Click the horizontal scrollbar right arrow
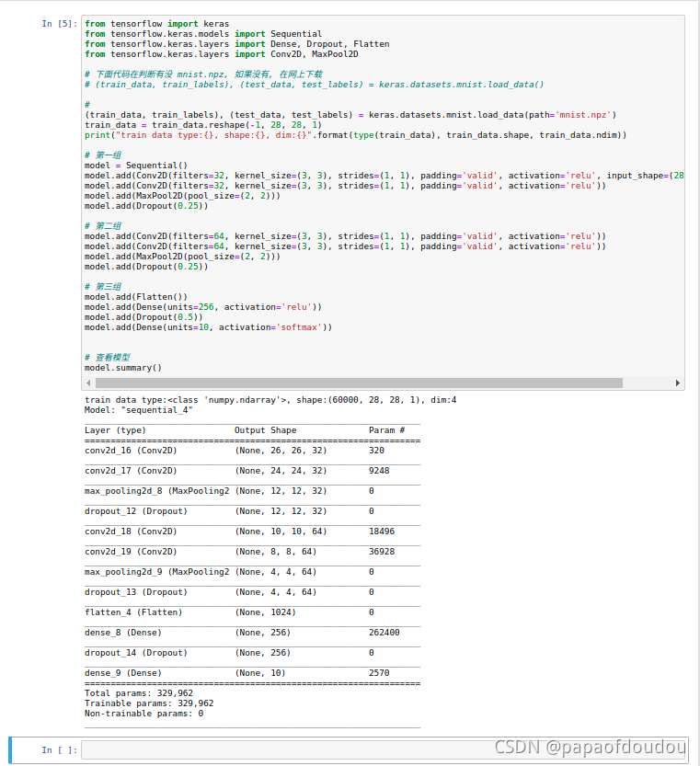700x766 pixels. [678, 383]
